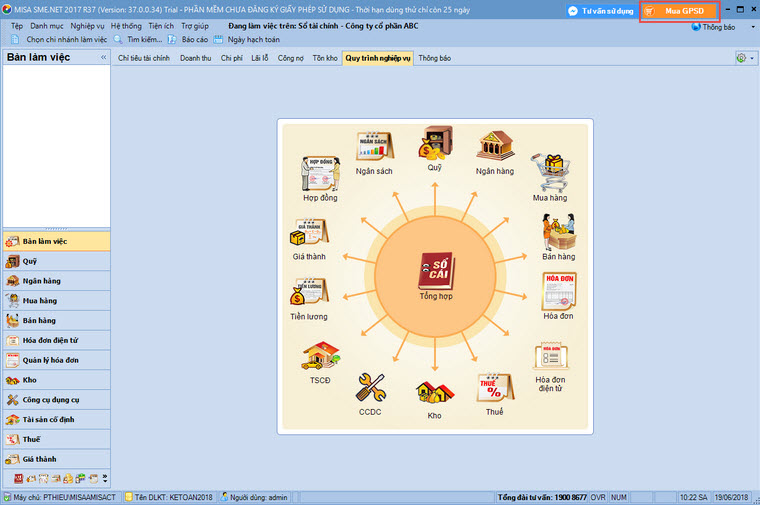Open the Hợp đồng contract icon

pyautogui.click(x=320, y=174)
